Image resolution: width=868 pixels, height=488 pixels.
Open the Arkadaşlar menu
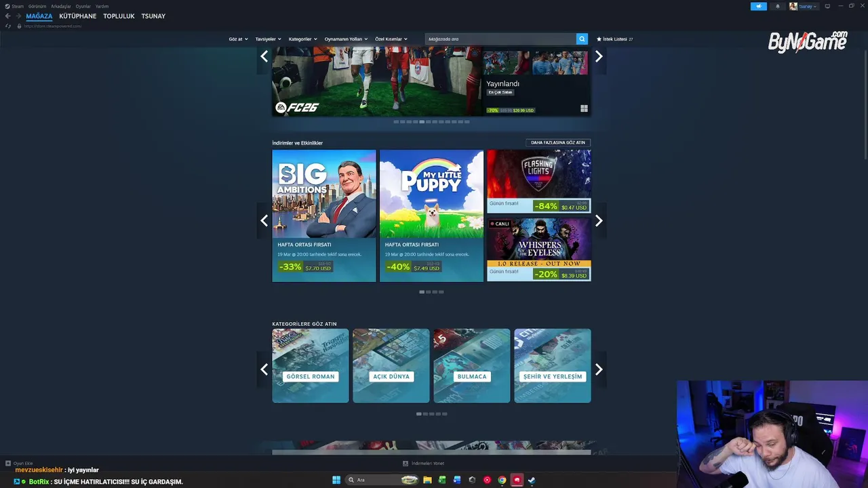(61, 6)
